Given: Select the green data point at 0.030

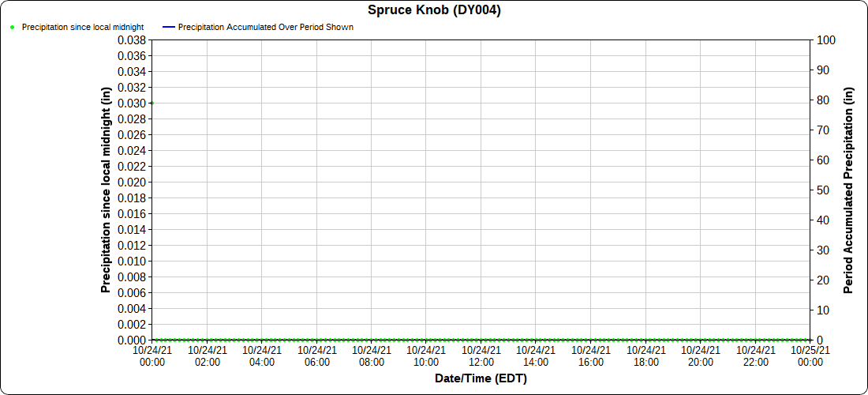Looking at the screenshot, I should pos(152,103).
